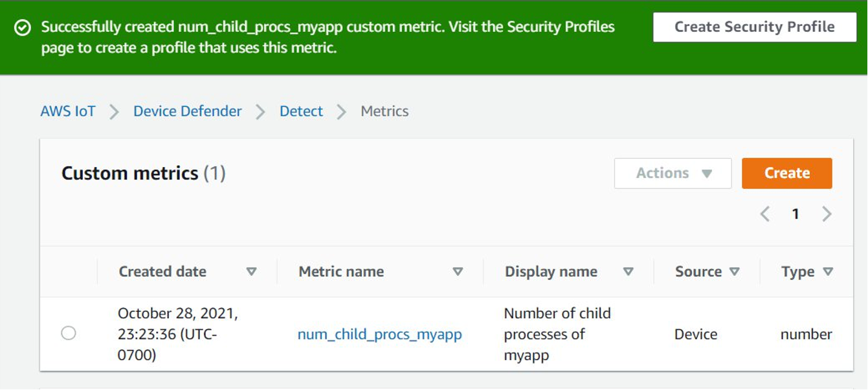The height and width of the screenshot is (390, 868).
Task: Click the orange Create button
Action: click(x=786, y=174)
